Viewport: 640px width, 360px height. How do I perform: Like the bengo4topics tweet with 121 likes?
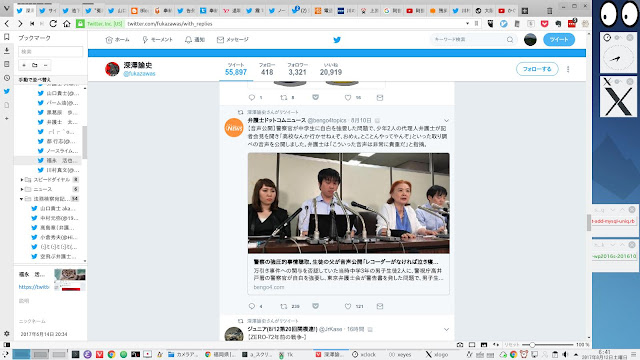click(348, 306)
